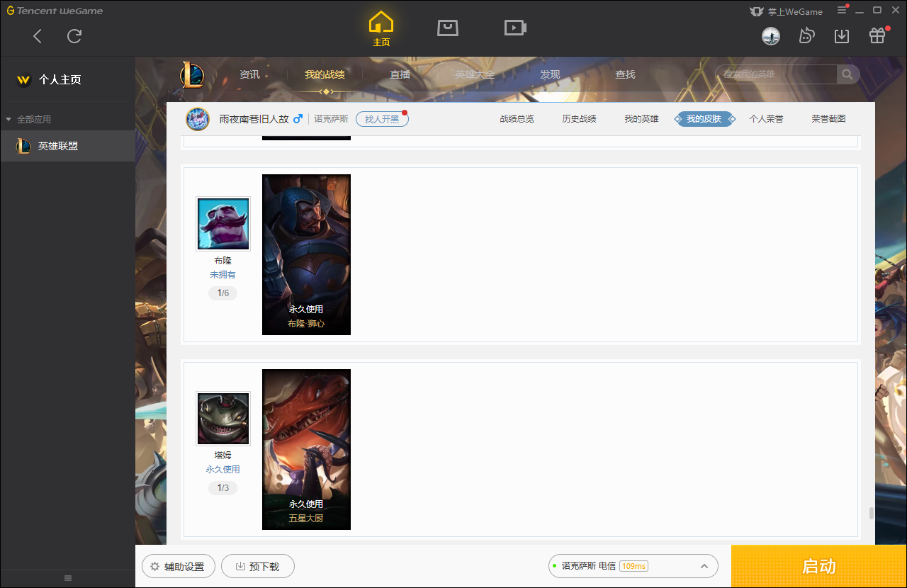The width and height of the screenshot is (907, 588).
Task: Focus the hero search input field
Action: coord(777,74)
